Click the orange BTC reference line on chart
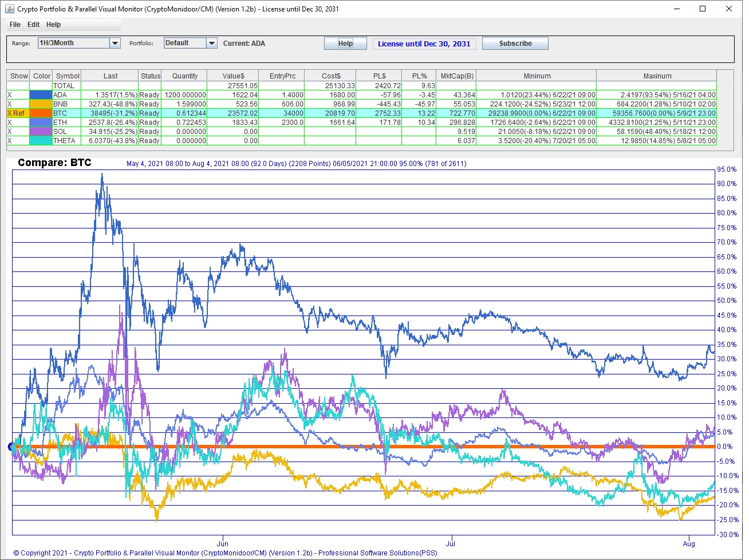This screenshot has width=749, height=560. coord(364,447)
